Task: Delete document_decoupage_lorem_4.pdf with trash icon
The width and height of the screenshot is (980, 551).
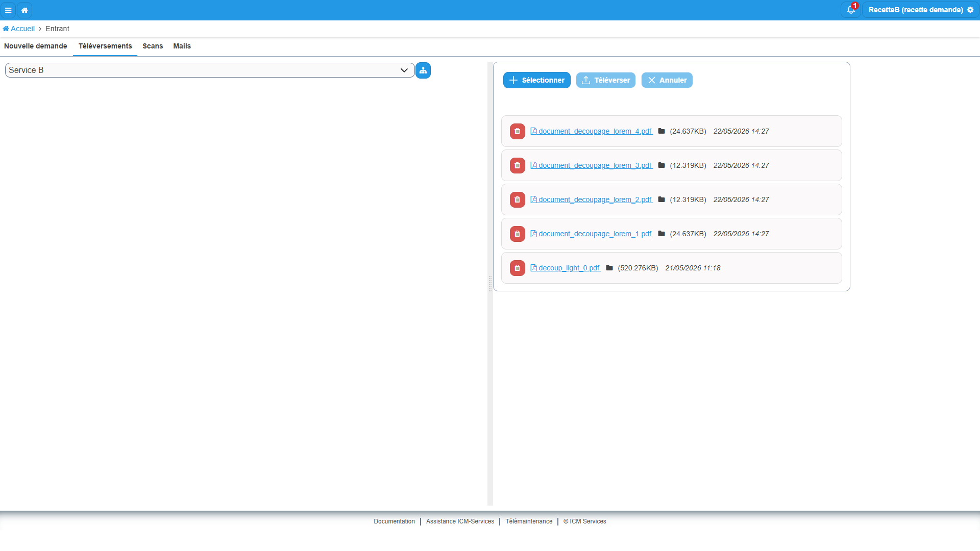Action: [518, 131]
